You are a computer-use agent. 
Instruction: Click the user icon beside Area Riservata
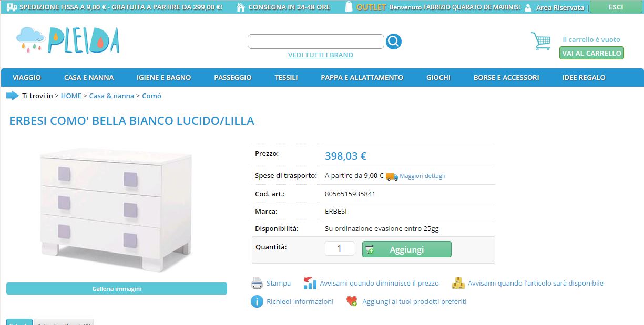[528, 8]
